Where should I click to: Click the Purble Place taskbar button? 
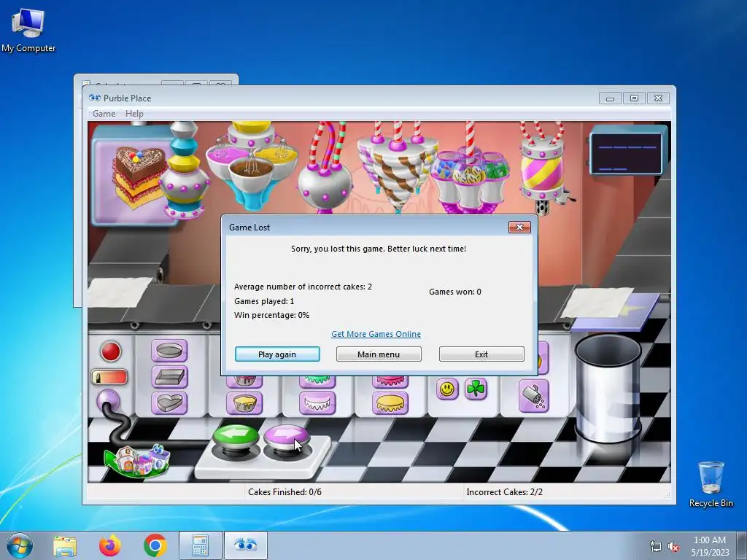pyautogui.click(x=245, y=545)
